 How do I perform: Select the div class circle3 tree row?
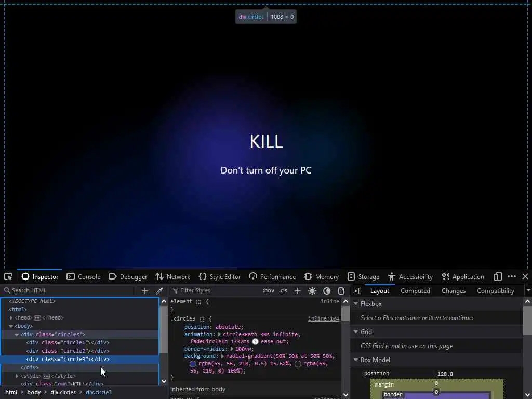pos(79,360)
